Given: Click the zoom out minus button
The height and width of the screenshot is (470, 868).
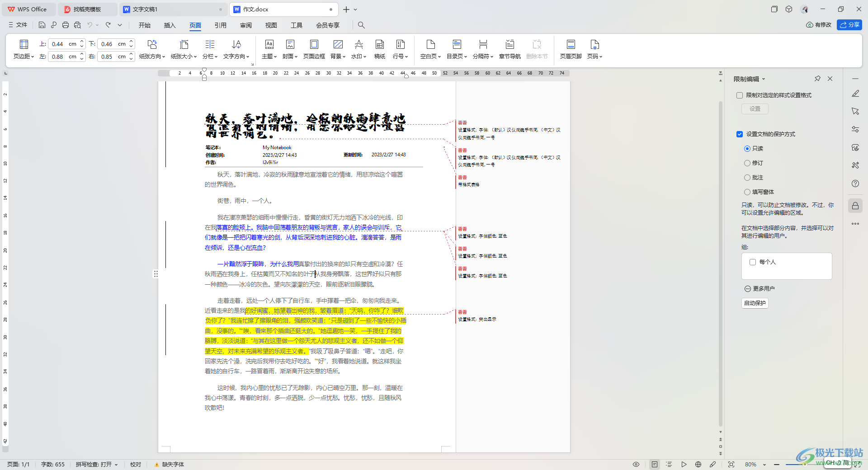Looking at the screenshot, I should pyautogui.click(x=777, y=465).
